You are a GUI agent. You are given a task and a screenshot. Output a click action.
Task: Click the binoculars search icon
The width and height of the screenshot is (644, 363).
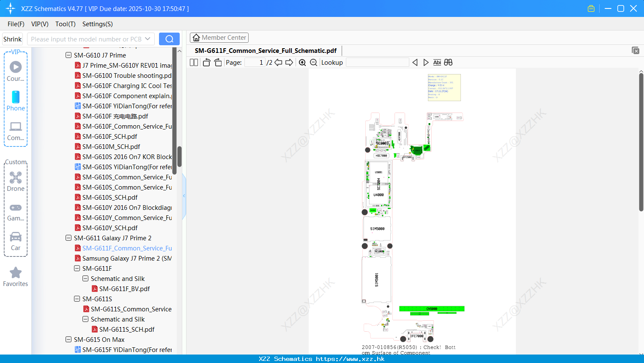tap(448, 62)
